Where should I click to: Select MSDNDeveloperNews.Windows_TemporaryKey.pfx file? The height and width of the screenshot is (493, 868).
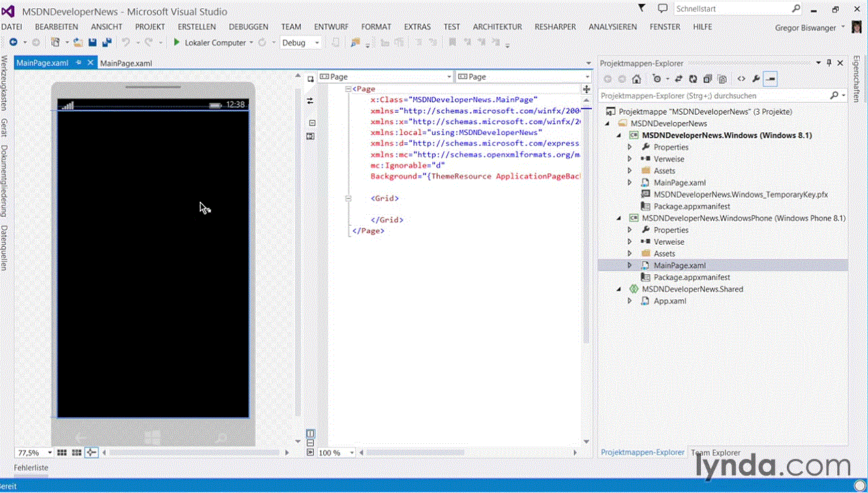pyautogui.click(x=740, y=194)
